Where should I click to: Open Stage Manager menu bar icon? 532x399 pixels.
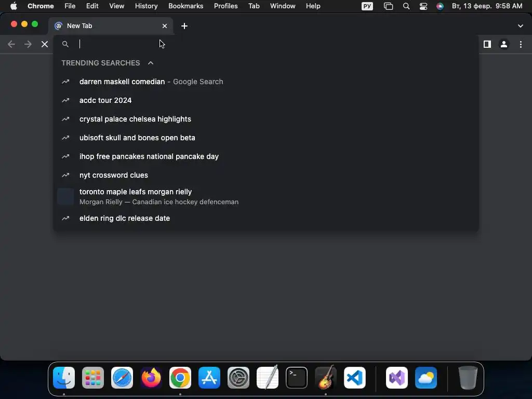[x=388, y=6]
